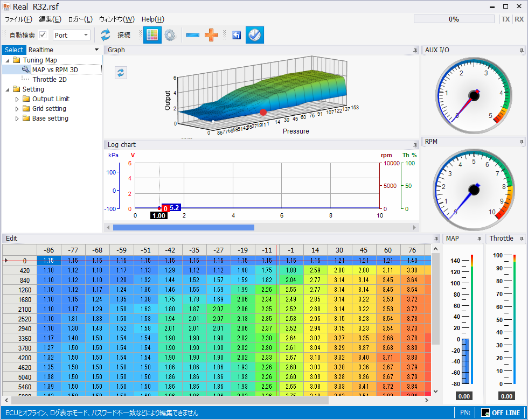528x420 pixels.
Task: Expand the Grid setting node
Action: coord(17,109)
